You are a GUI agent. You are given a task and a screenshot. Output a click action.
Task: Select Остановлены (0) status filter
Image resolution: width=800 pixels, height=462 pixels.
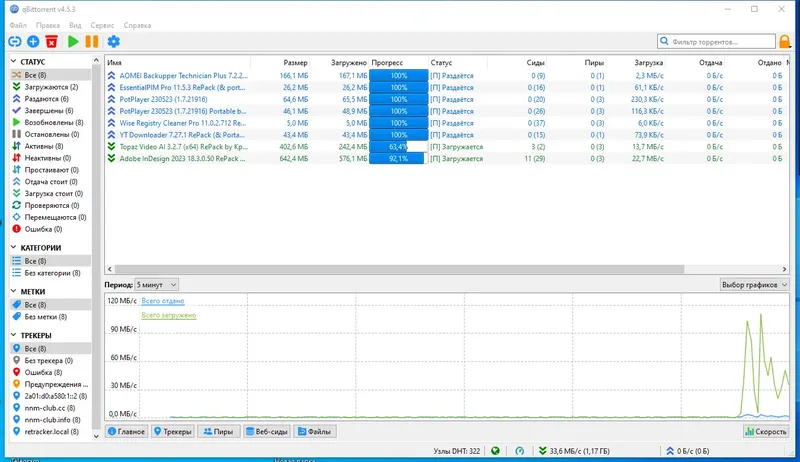(x=52, y=134)
